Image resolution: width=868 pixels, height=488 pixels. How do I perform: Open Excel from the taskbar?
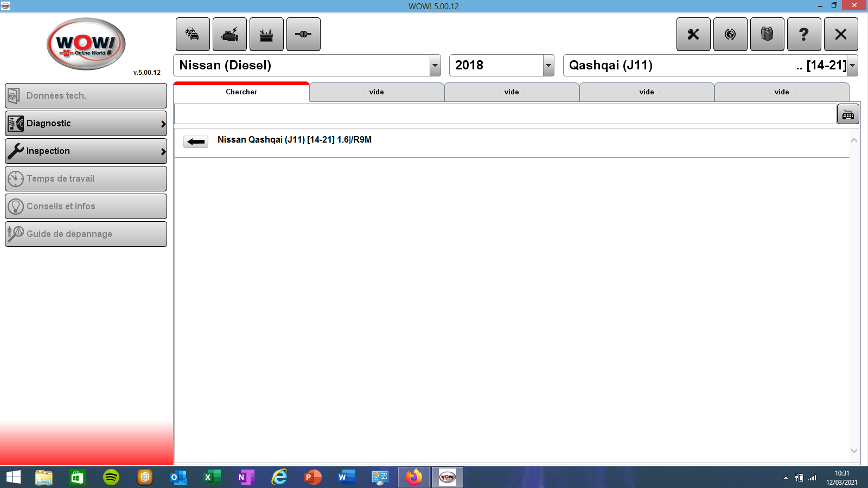point(212,477)
